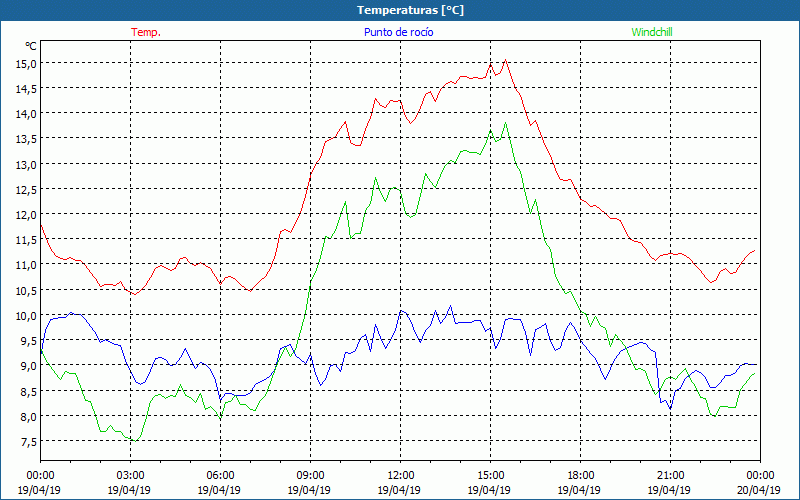This screenshot has height=500, width=800.
Task: Click the 14,5 value on the y-axis
Action: pos(27,89)
